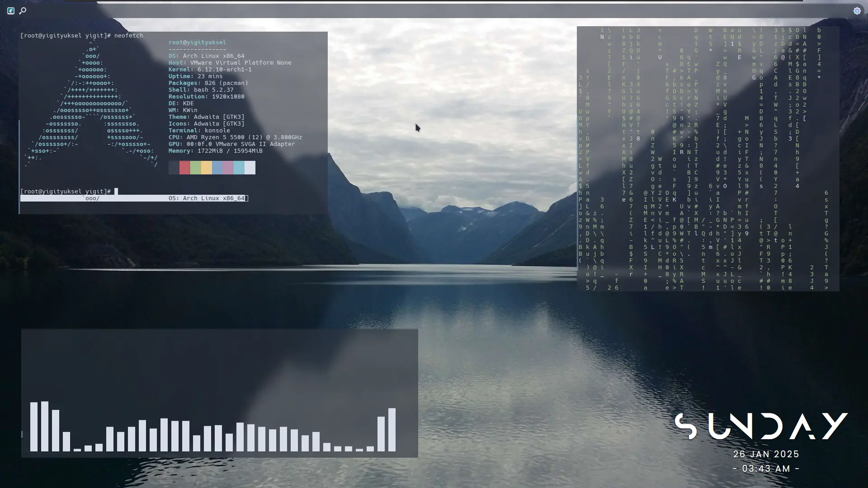The image size is (868, 488).
Task: Click the blue neofetch color block
Action: [x=217, y=168]
